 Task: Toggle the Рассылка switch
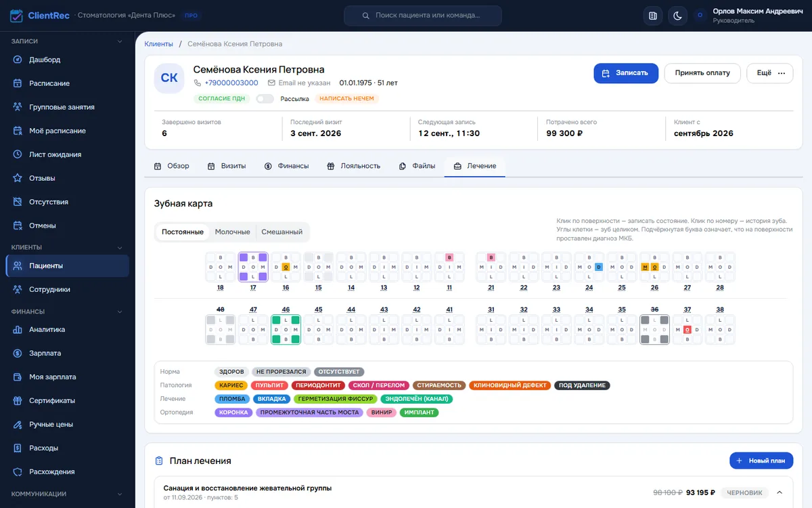pyautogui.click(x=265, y=99)
